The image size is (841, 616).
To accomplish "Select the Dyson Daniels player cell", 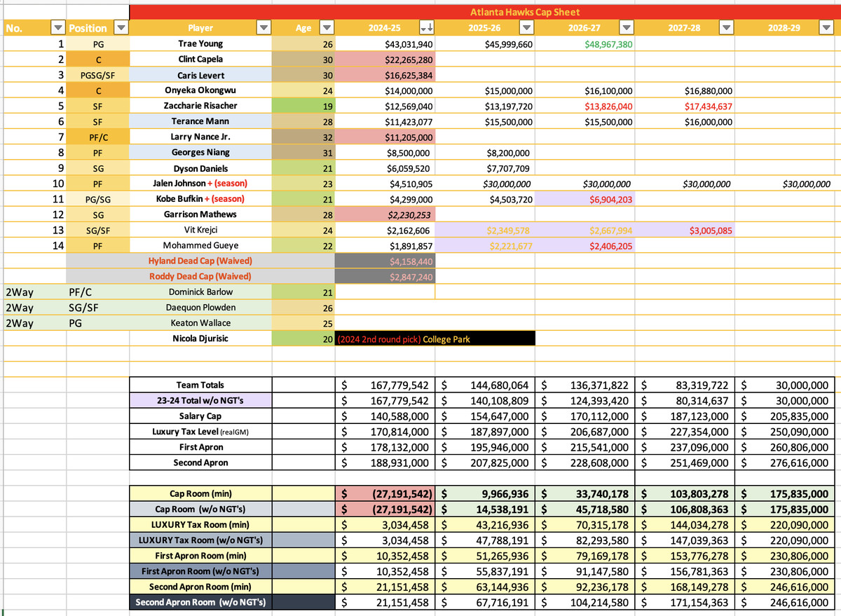I will [200, 168].
